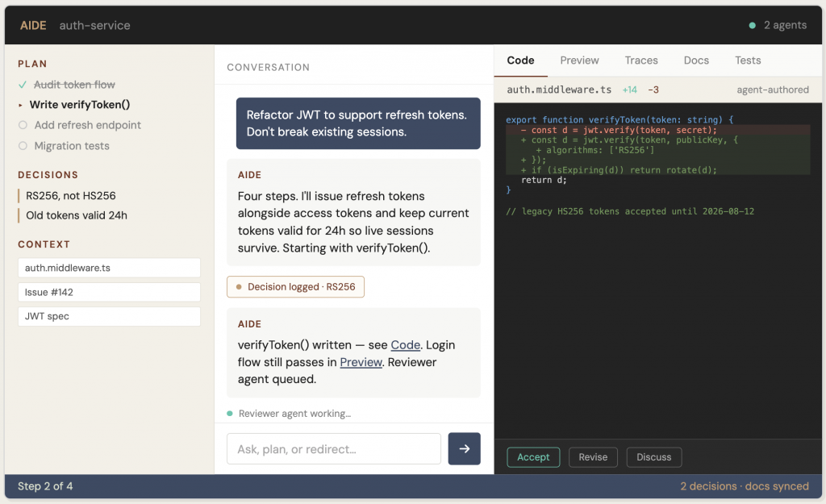
Task: Click the CONVERSATION panel heading
Action: (268, 68)
